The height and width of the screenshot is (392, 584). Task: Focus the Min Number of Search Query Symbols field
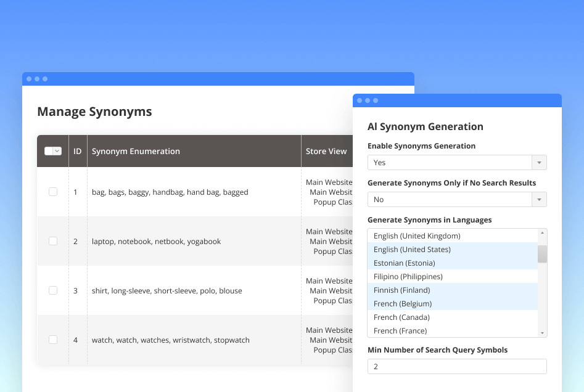coord(456,367)
